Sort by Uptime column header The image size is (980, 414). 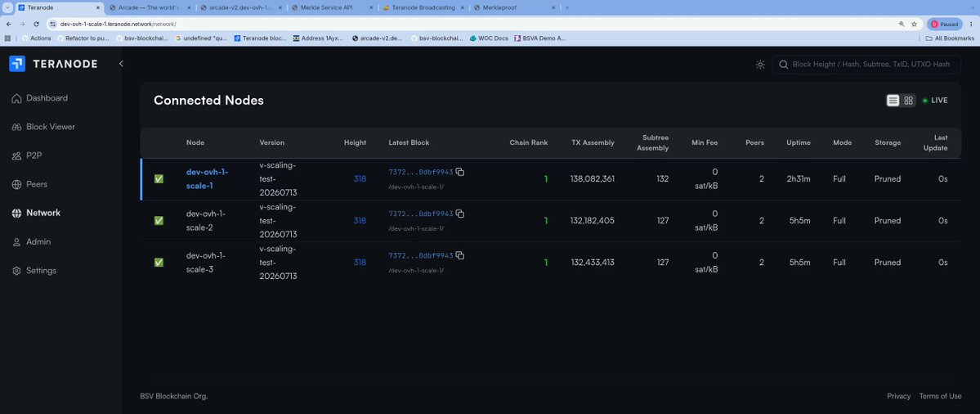pos(798,142)
